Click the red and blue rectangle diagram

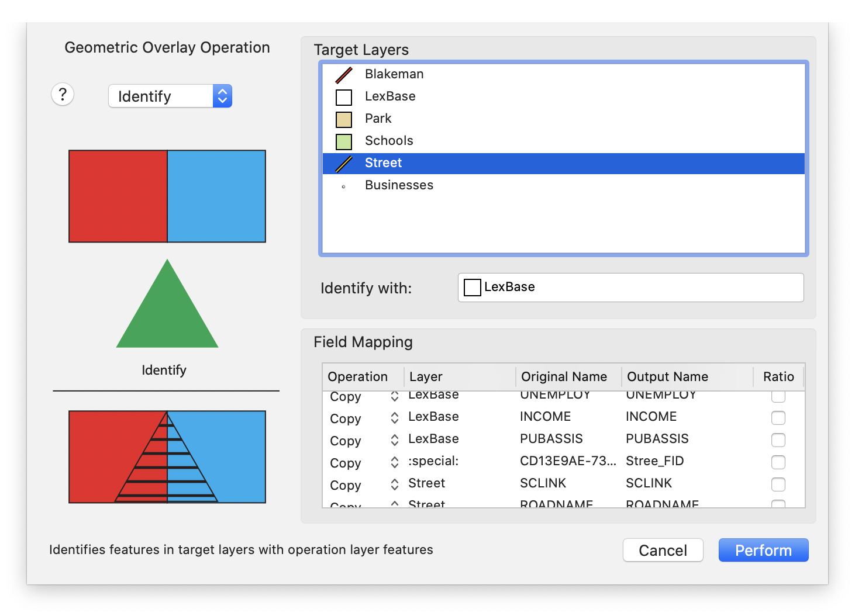(167, 196)
